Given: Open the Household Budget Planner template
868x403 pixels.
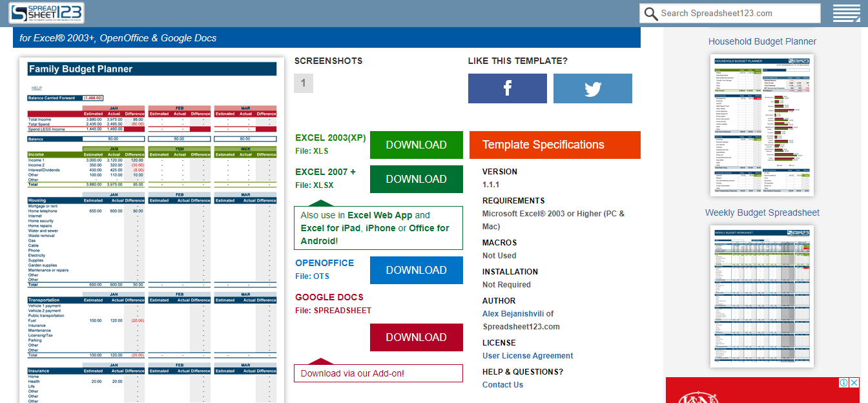Looking at the screenshot, I should [761, 41].
